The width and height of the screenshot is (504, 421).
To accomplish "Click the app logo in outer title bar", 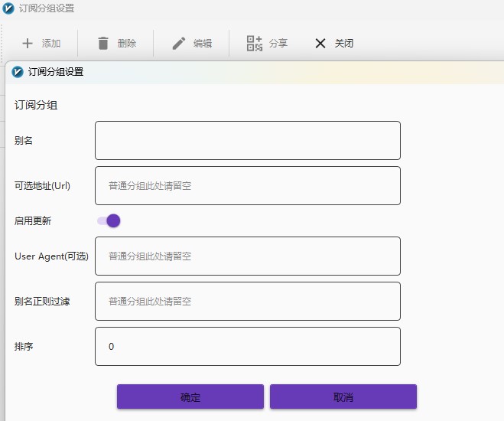I will click(x=8, y=8).
